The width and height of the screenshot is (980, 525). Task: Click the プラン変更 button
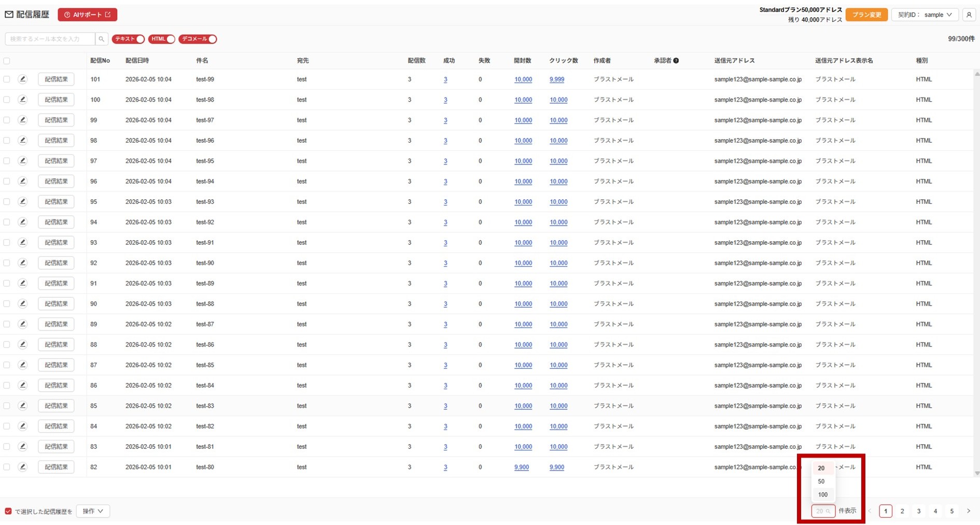(x=866, y=15)
